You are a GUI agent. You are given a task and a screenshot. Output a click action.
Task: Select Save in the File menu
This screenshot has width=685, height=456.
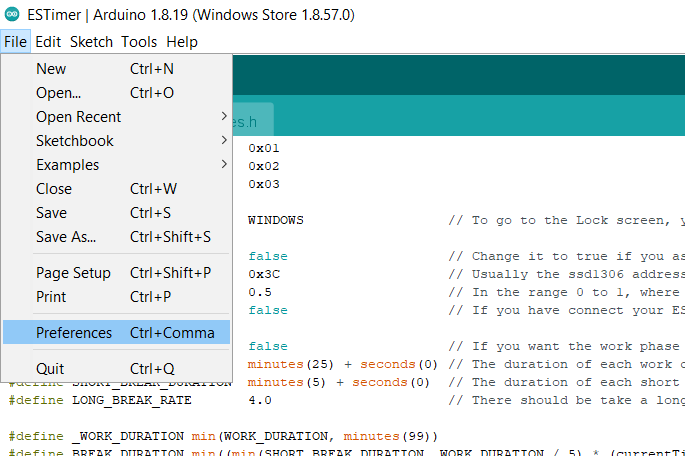[x=116, y=213]
